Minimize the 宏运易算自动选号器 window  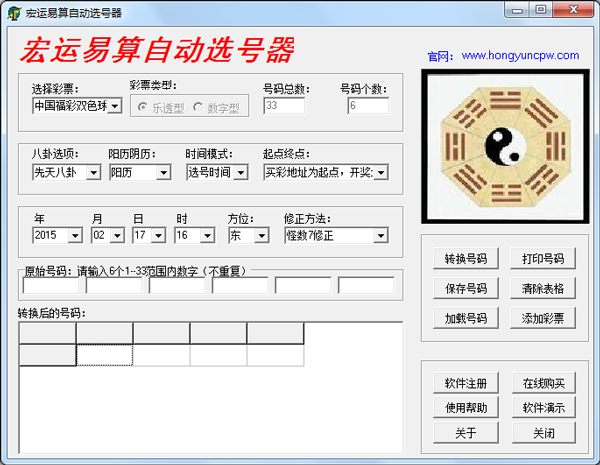tap(517, 10)
